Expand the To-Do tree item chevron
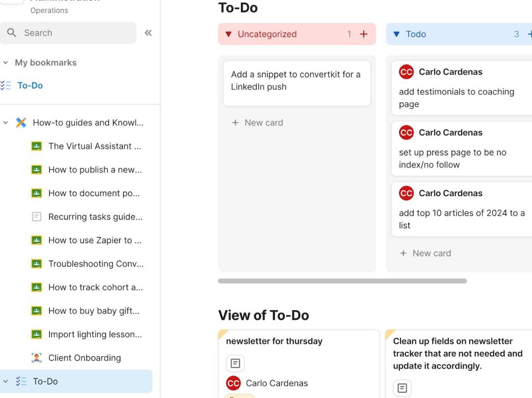The height and width of the screenshot is (398, 532). (x=5, y=381)
